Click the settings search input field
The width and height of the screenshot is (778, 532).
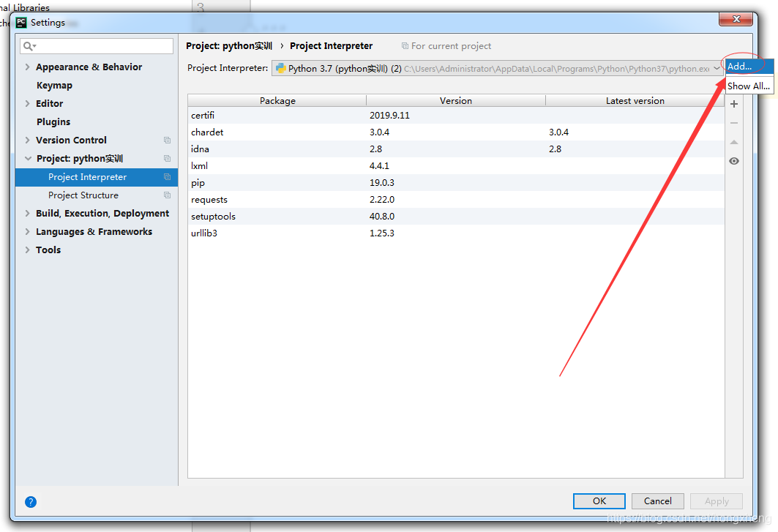tap(102, 46)
